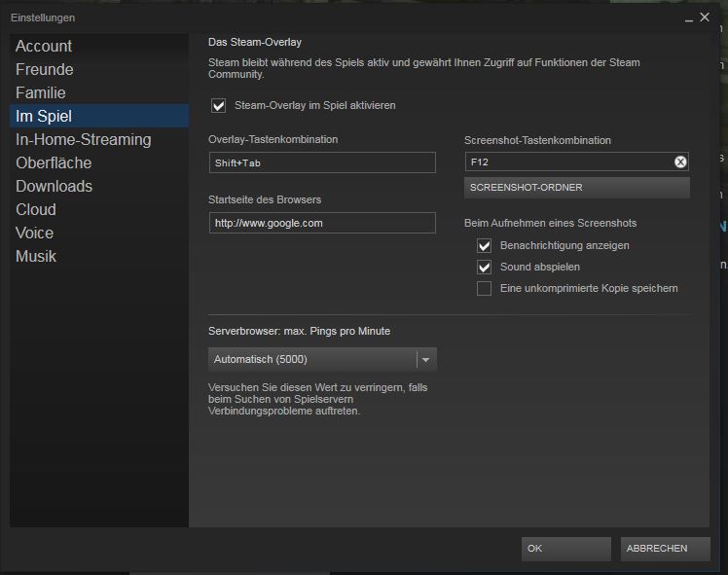Toggle Steam-Overlay im Spiel aktivieren checkbox
Screen dimensions: 728x575
click(218, 106)
